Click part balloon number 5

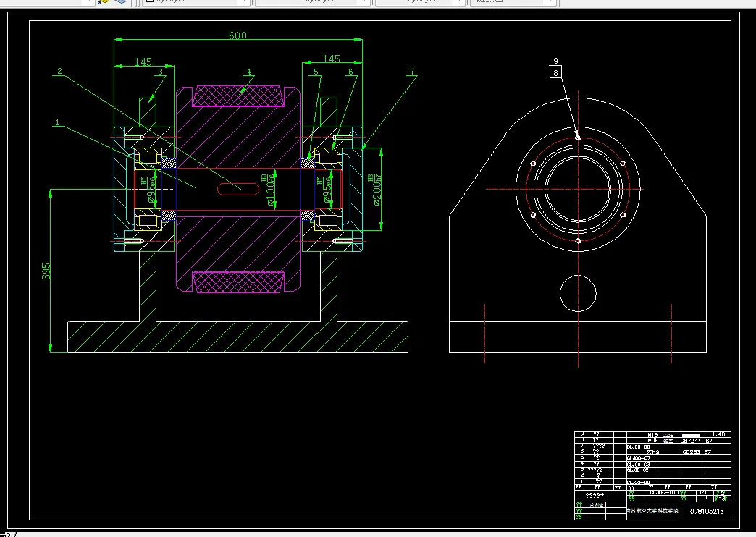click(316, 72)
